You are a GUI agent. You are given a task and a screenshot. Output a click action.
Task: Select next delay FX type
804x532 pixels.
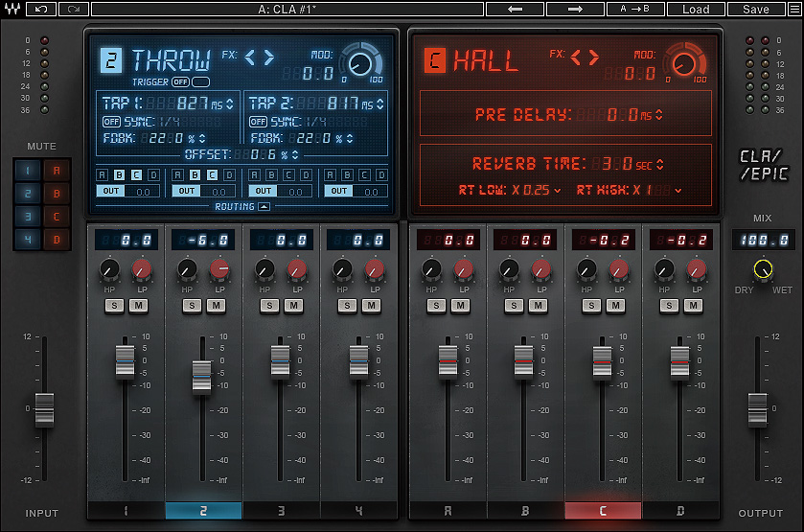(269, 57)
